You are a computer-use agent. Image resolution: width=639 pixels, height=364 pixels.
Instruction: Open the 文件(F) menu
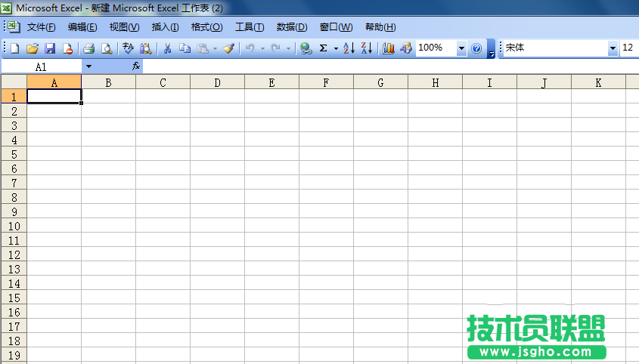[41, 27]
